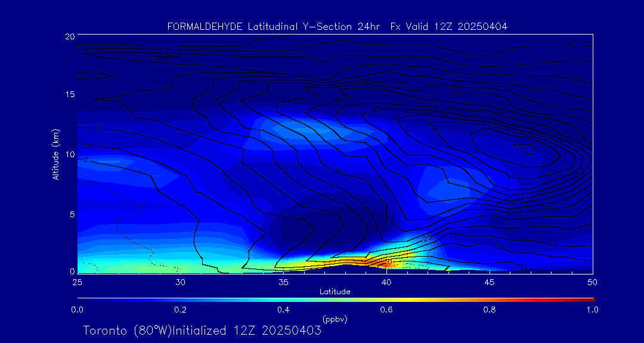Screen dimensions: 644x343
Task: Click the red end of the color scale bar
Action: (x=590, y=300)
